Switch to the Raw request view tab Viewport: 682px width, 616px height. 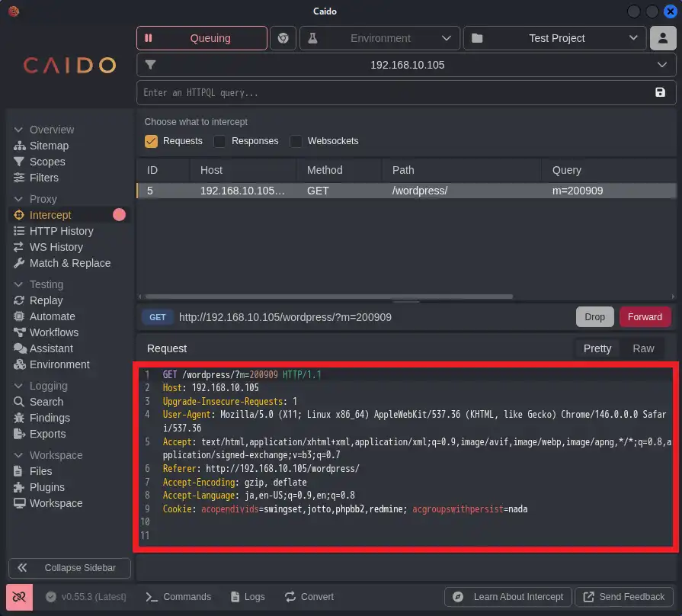point(643,348)
